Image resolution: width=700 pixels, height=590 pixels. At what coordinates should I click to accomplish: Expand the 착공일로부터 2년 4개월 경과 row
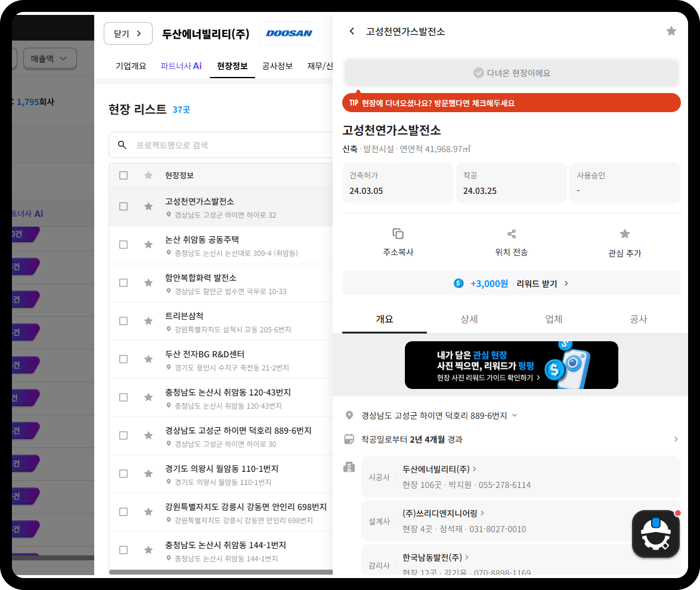[x=512, y=439]
